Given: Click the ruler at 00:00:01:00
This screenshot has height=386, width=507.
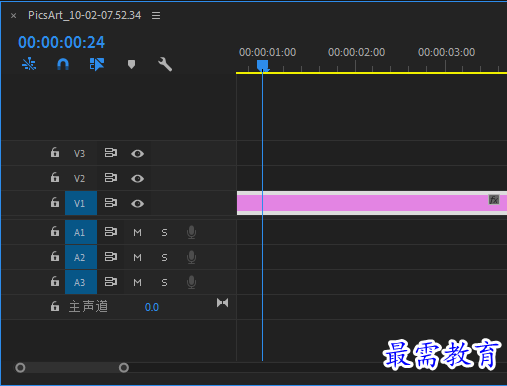Looking at the screenshot, I should (267, 52).
